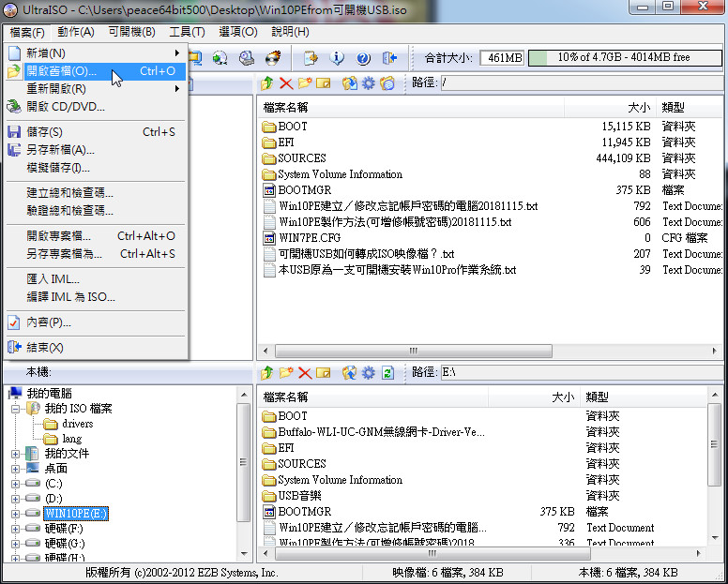Open the 工具(T) menu
The image size is (728, 584).
187,32
